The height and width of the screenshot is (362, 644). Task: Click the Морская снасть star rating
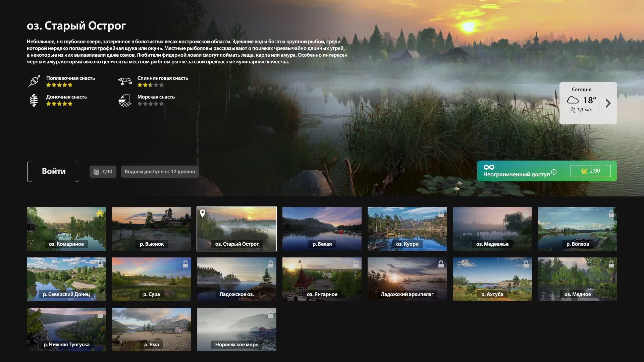point(151,104)
